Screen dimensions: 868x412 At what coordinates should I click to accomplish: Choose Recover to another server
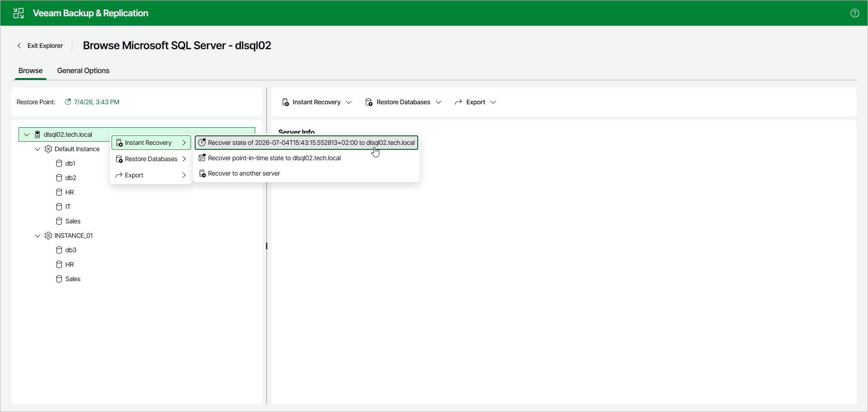306,173
